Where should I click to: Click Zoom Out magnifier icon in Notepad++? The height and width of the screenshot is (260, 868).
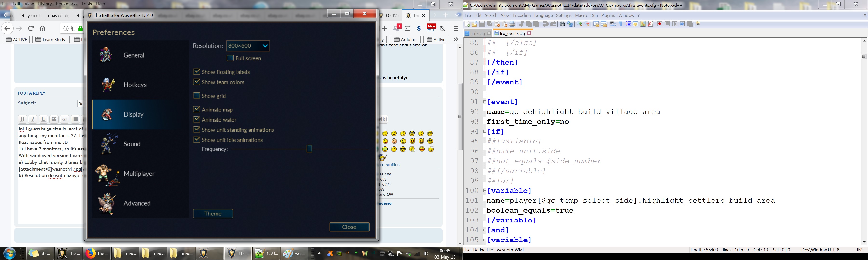point(587,24)
